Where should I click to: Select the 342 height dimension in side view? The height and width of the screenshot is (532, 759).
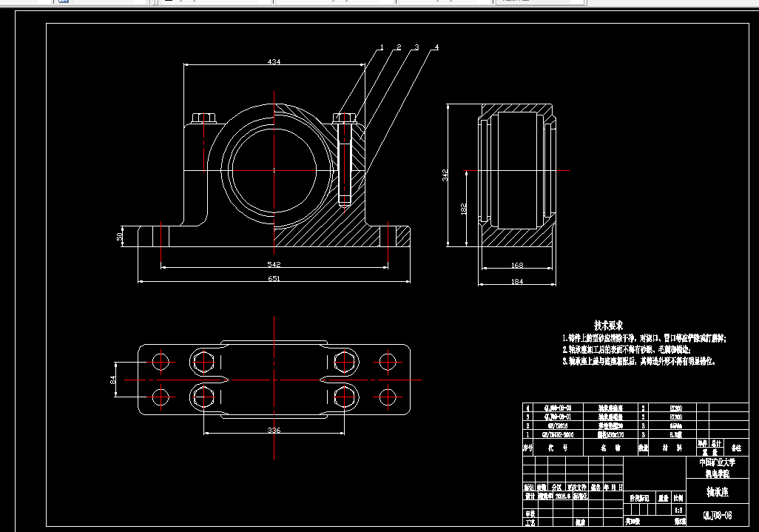(445, 175)
